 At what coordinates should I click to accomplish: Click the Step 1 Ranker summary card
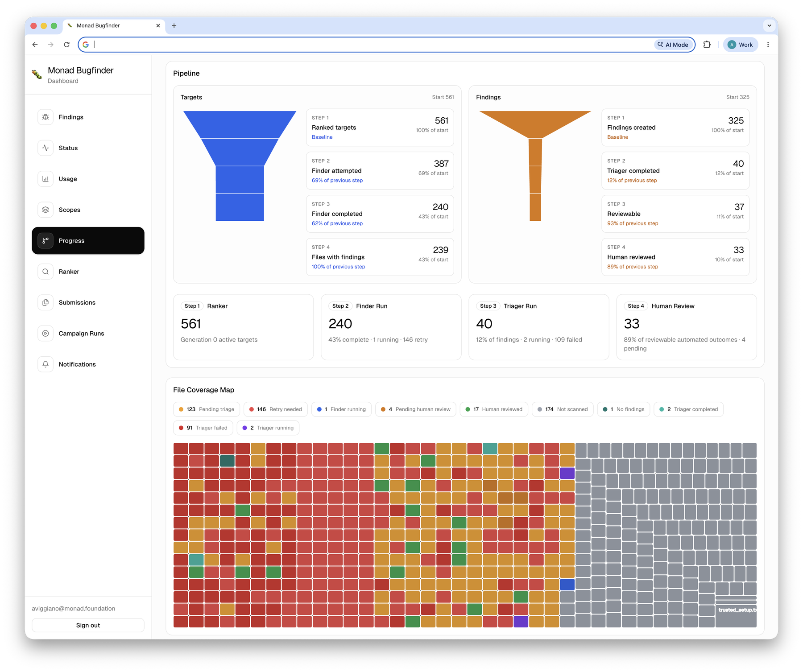pos(244,327)
